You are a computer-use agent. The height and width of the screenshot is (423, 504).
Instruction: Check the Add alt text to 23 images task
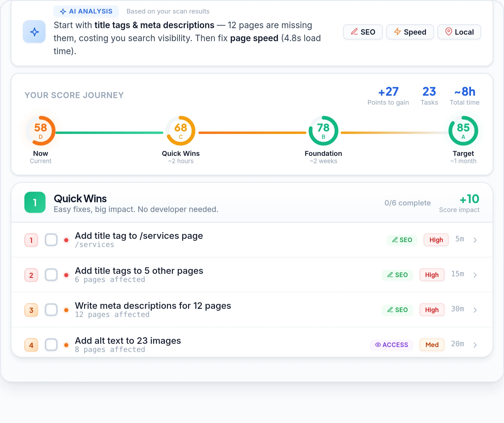pyautogui.click(x=51, y=345)
